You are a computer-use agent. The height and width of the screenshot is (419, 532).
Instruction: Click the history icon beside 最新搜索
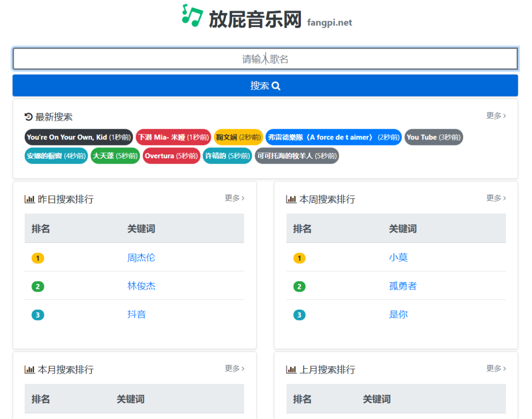(x=29, y=117)
